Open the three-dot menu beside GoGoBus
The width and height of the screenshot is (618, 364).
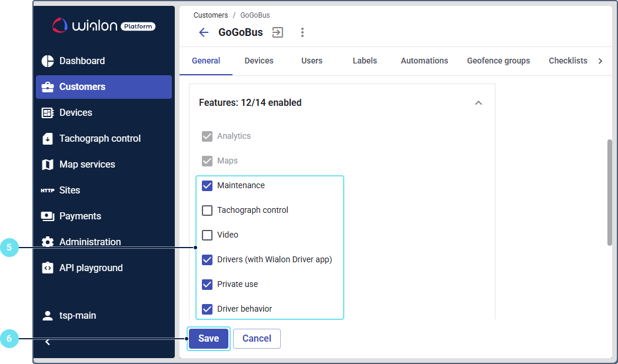(x=303, y=33)
